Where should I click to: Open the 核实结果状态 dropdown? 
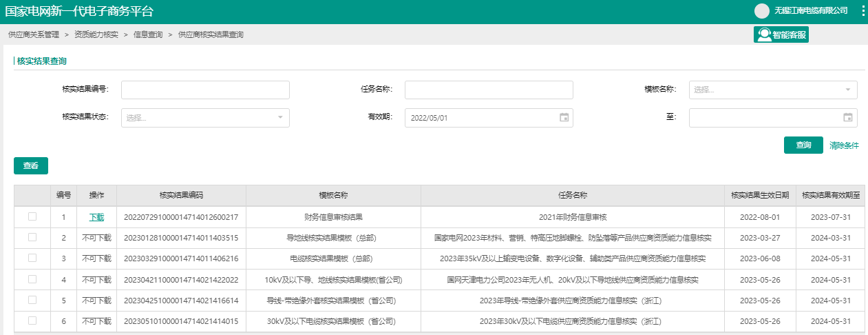coord(205,118)
